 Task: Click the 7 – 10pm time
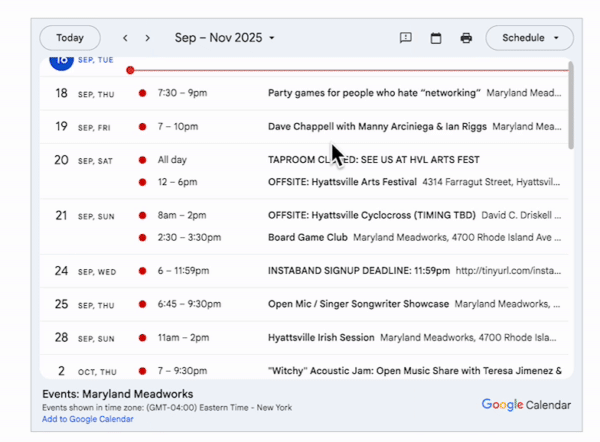178,127
